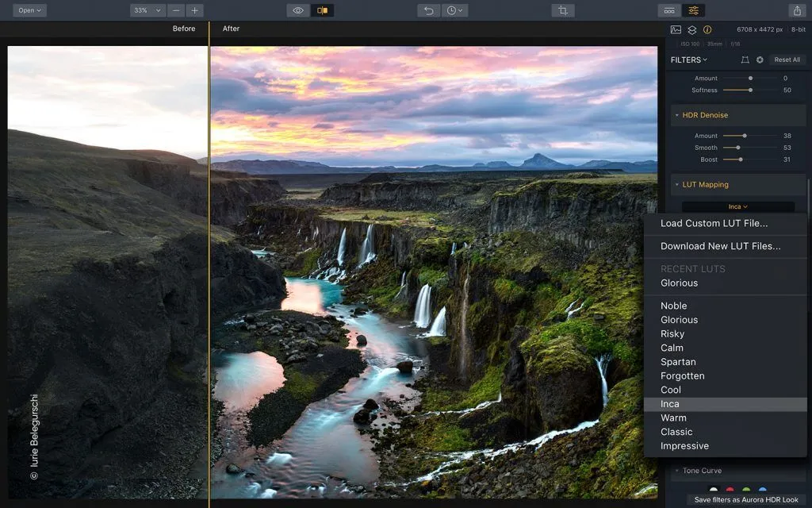Click the perspective transform icon beside Filters
This screenshot has height=508, width=812.
click(745, 60)
